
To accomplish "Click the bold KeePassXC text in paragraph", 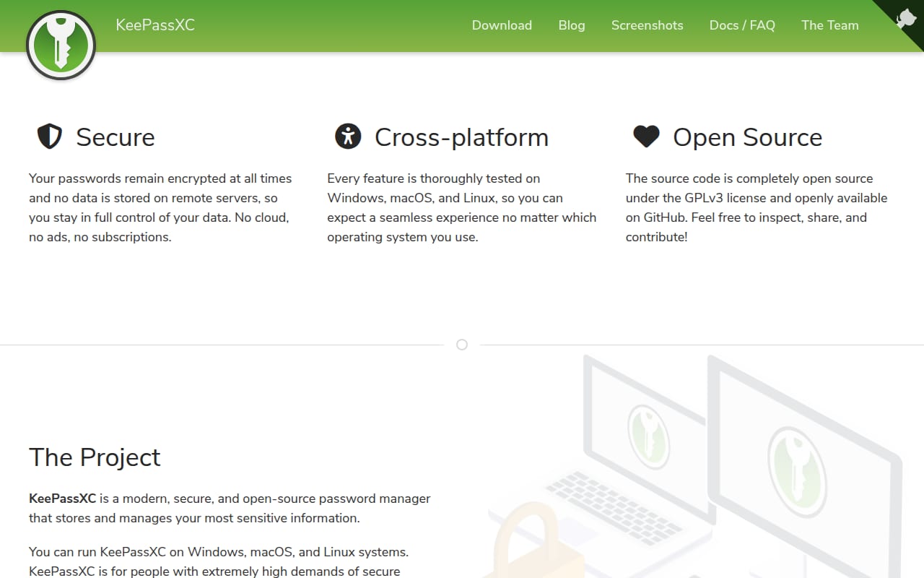I will pyautogui.click(x=63, y=499).
